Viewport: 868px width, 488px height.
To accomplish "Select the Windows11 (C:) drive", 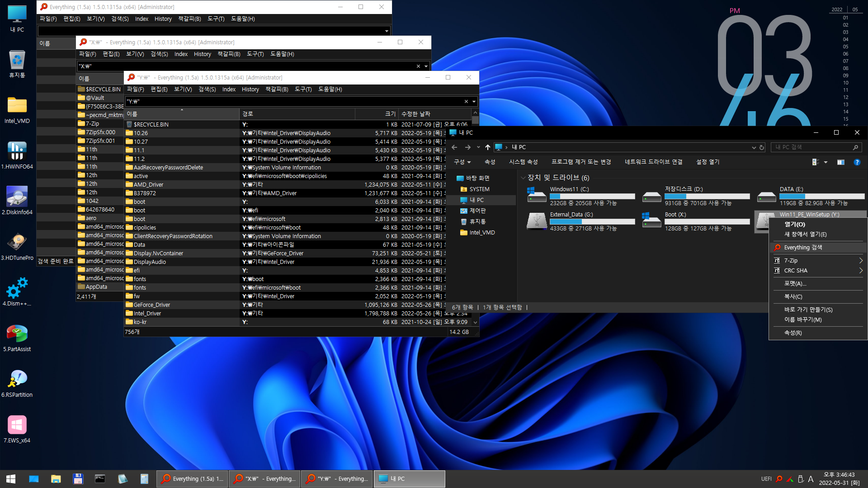I will [581, 196].
